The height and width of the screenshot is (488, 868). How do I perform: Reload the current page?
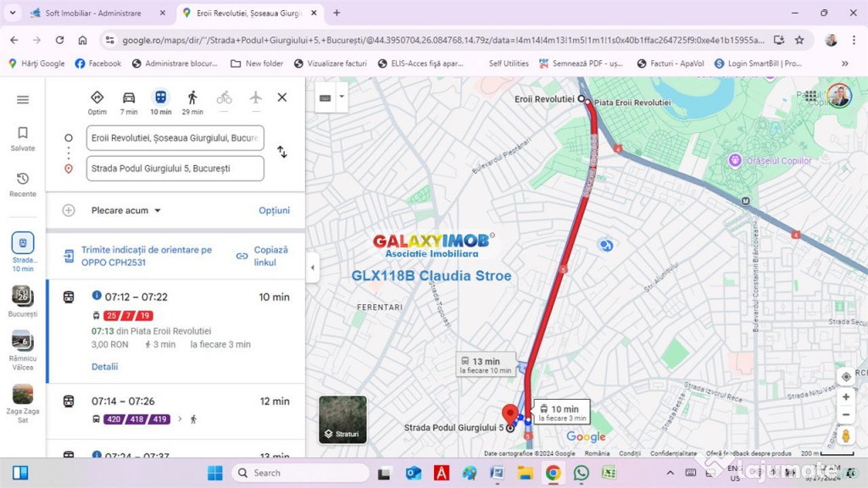(59, 40)
